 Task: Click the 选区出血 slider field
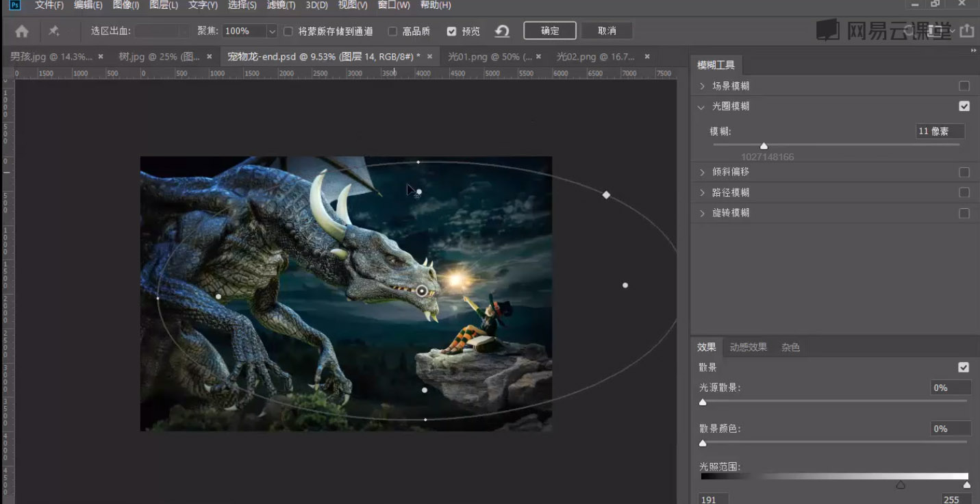pyautogui.click(x=162, y=31)
